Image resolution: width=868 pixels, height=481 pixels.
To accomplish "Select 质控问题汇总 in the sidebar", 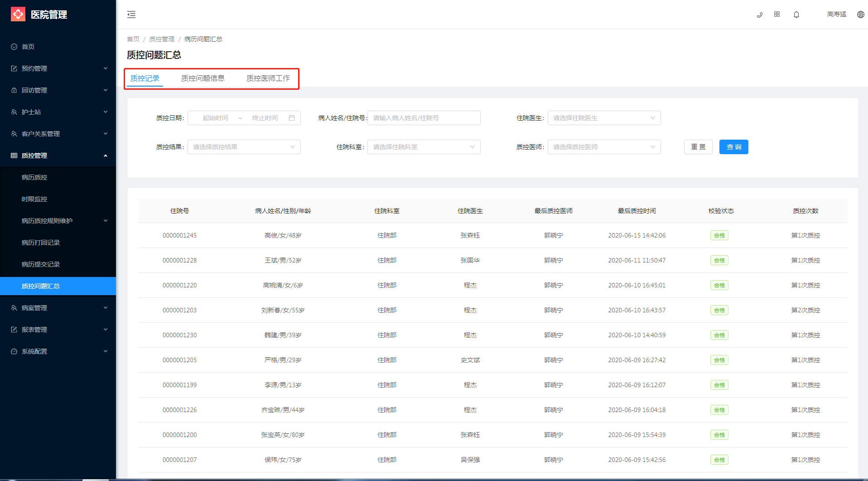I will point(58,286).
